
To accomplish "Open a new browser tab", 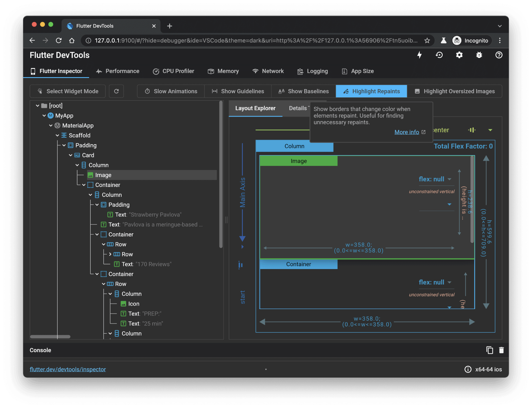I will (x=169, y=26).
